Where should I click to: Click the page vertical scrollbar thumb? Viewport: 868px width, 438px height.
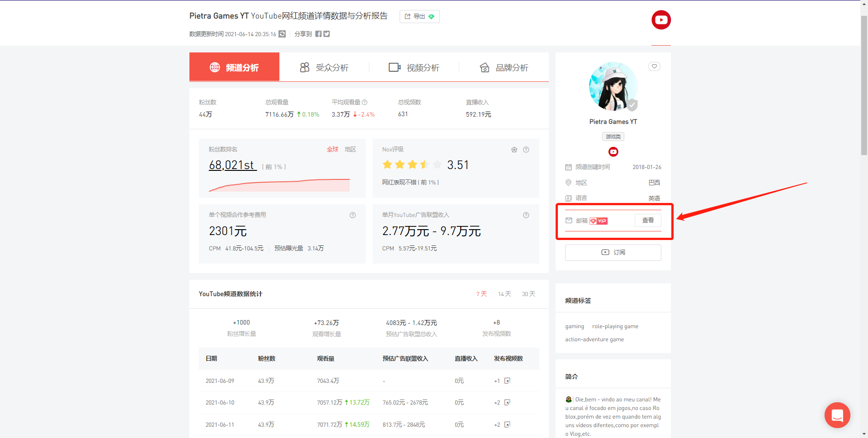click(864, 85)
